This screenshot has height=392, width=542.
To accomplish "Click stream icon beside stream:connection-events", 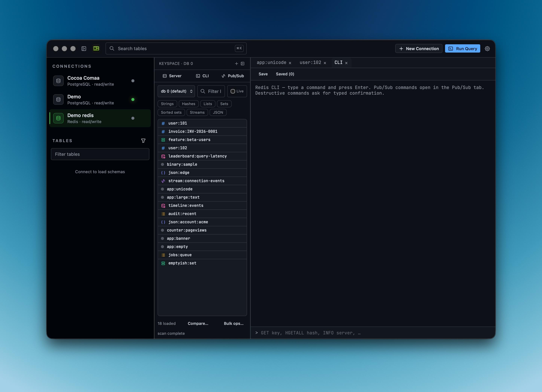I will click(163, 181).
